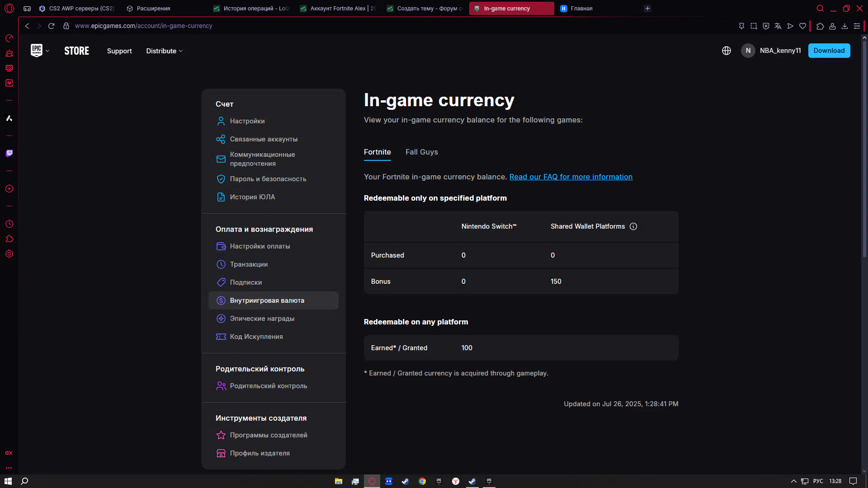Add page to bookmarks heart icon
The image size is (868, 488).
pyautogui.click(x=802, y=26)
